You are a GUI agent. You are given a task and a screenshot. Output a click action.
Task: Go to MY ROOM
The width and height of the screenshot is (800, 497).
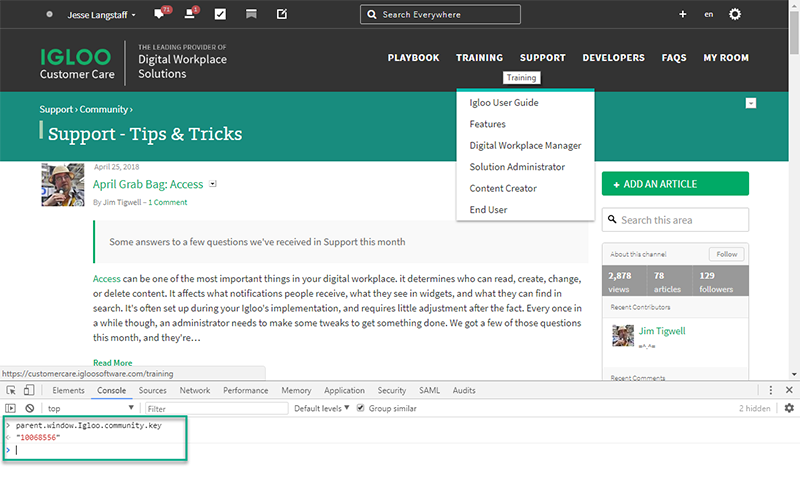coord(726,58)
